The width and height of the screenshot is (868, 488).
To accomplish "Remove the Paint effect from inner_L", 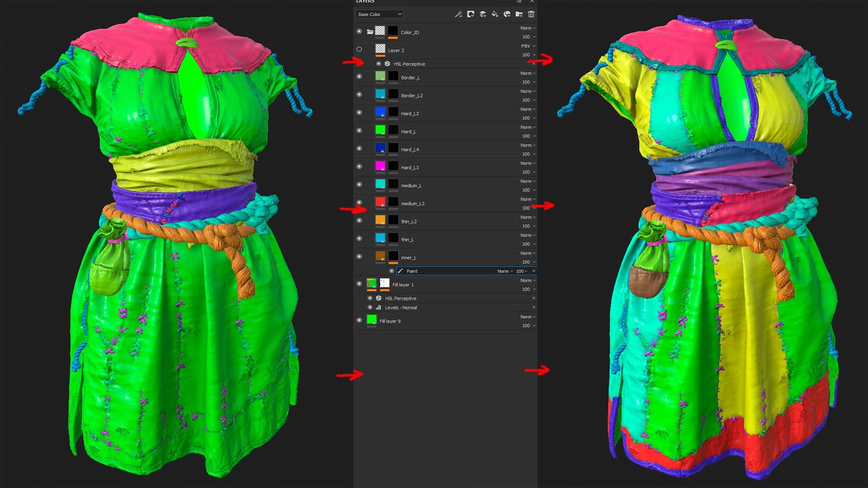I will click(533, 271).
